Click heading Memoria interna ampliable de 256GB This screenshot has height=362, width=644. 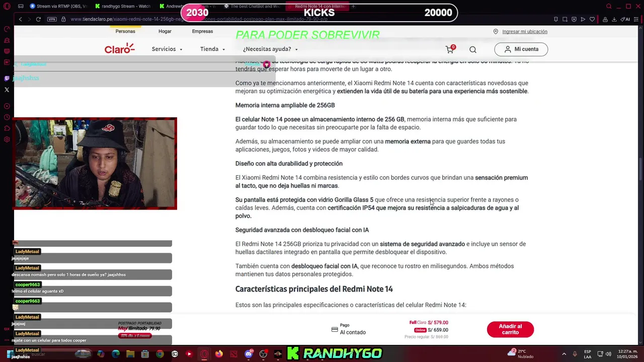click(x=285, y=105)
